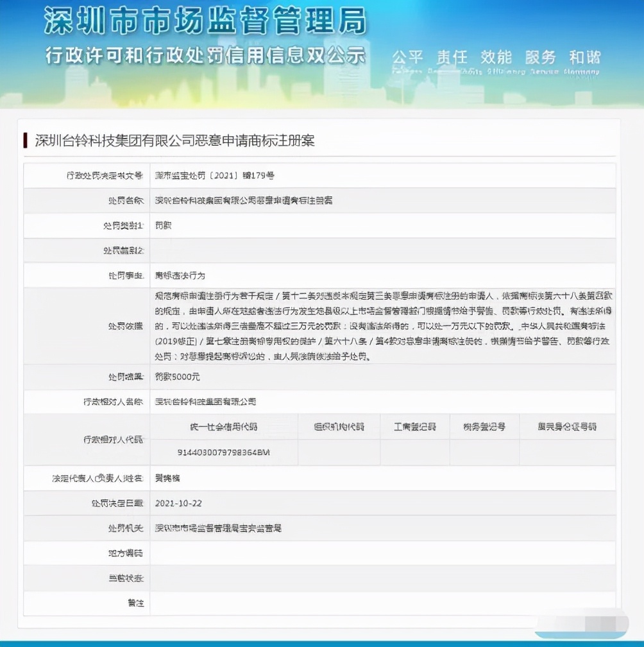Click the 工商登记码 column header

pos(415,427)
